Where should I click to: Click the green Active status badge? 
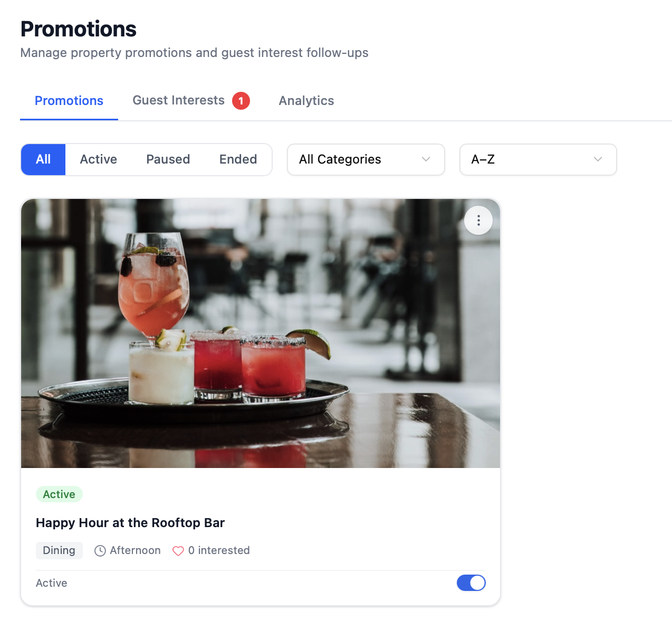[59, 494]
